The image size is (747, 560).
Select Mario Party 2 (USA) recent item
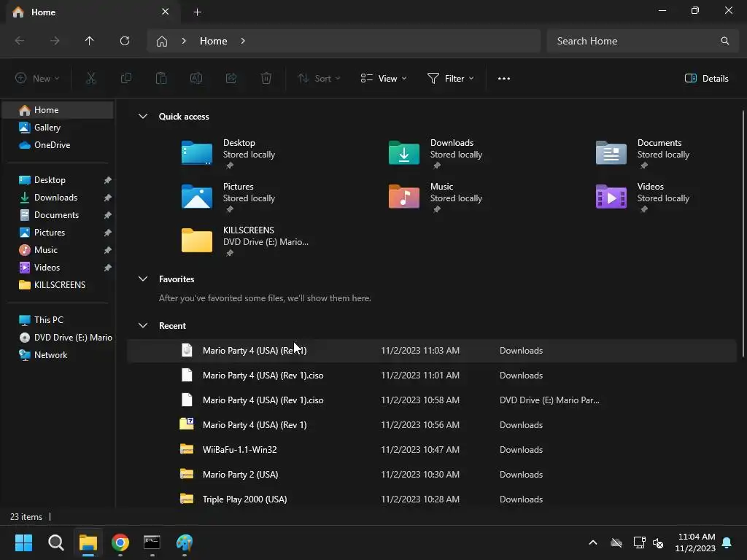coord(432,474)
